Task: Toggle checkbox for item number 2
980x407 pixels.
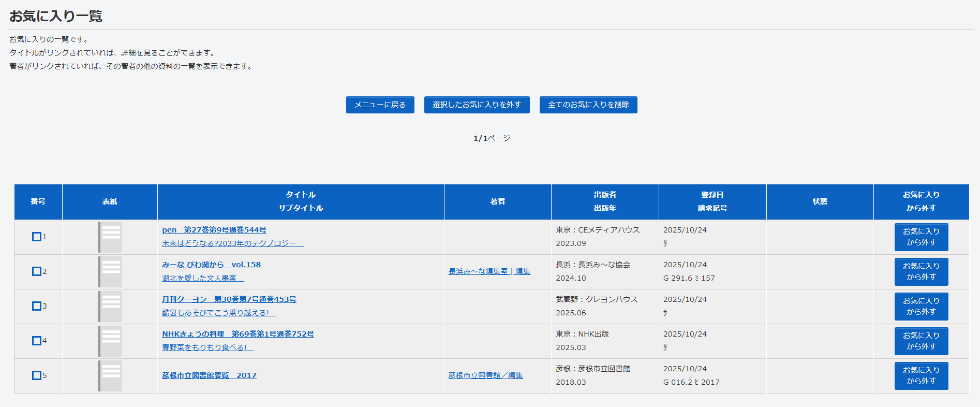Action: tap(37, 271)
